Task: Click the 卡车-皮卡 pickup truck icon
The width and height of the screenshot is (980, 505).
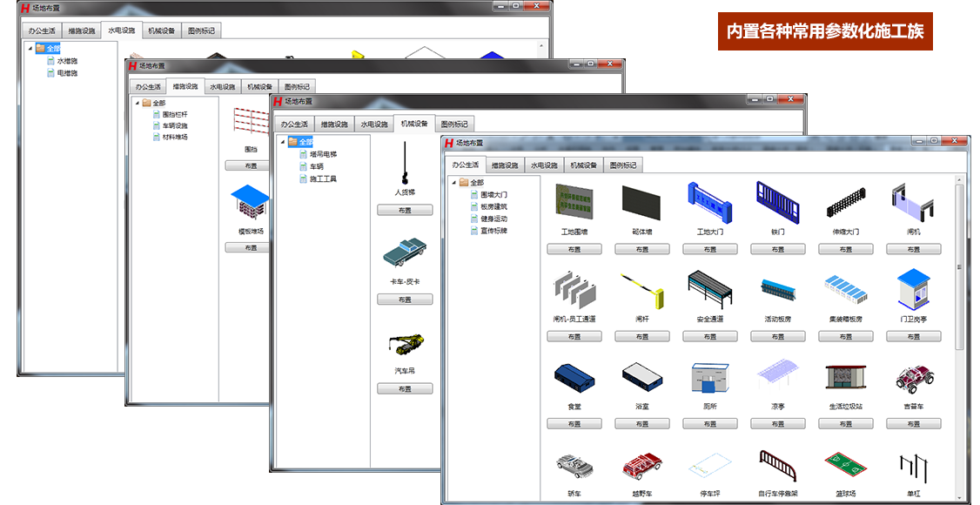Action: pos(405,252)
